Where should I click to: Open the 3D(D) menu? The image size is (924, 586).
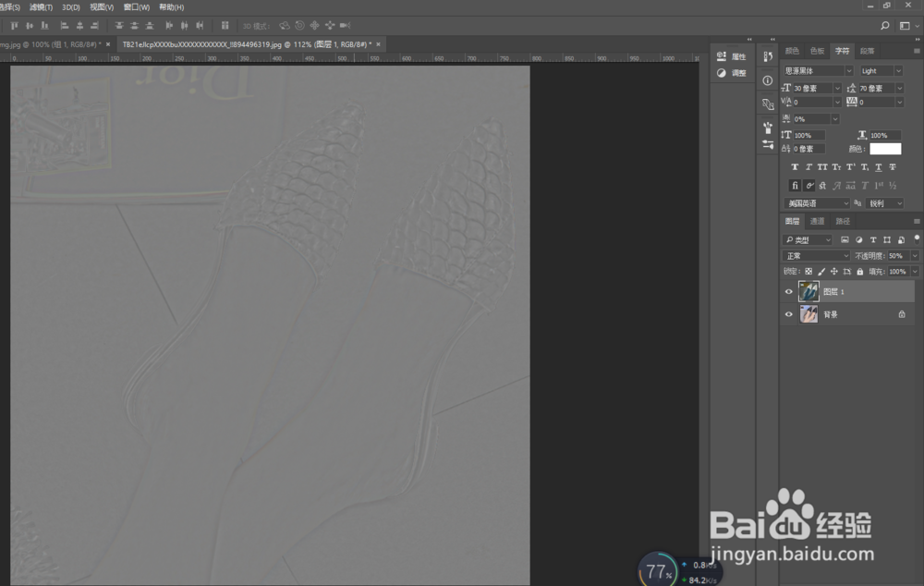coord(71,7)
